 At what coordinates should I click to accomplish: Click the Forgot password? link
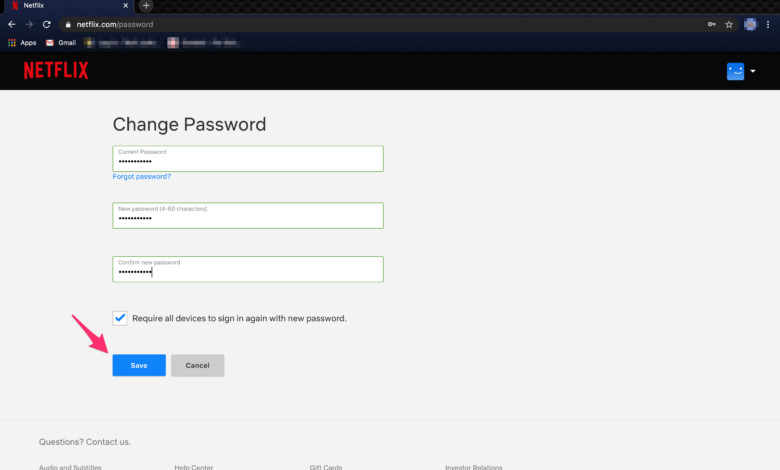(141, 177)
